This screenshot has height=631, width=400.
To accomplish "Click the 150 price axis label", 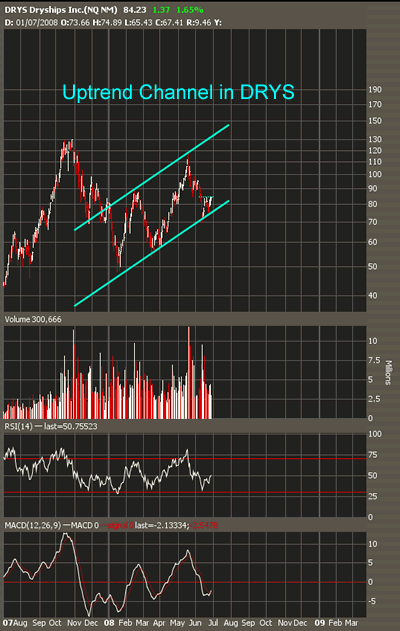I will [375, 121].
